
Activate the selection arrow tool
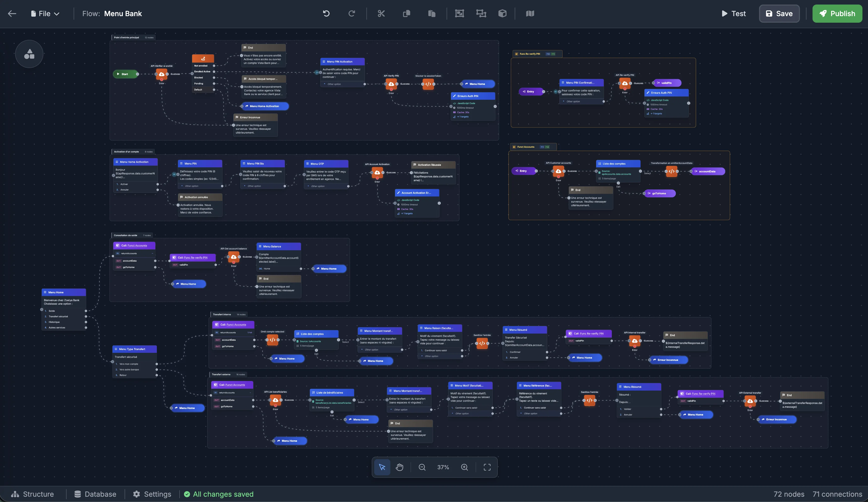point(382,467)
